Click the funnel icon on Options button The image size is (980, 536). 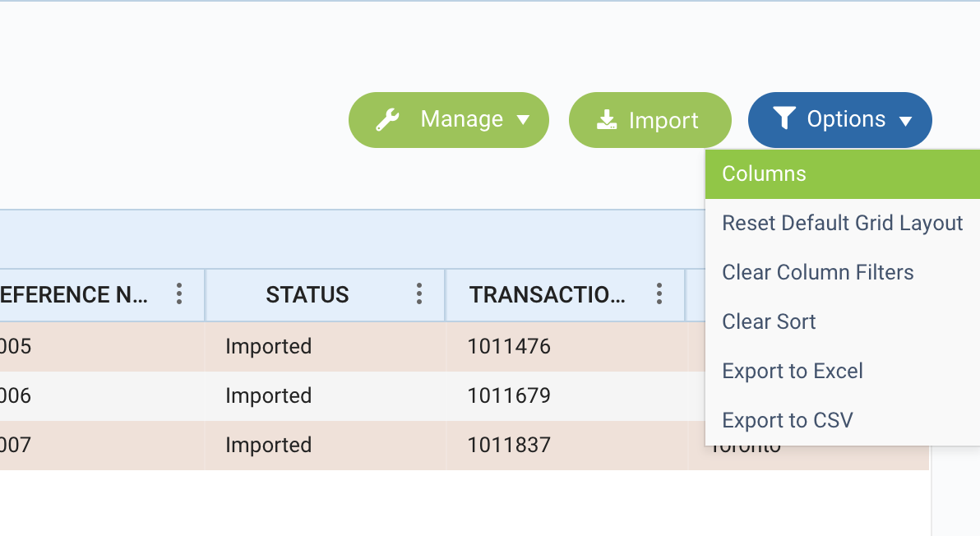pyautogui.click(x=784, y=118)
